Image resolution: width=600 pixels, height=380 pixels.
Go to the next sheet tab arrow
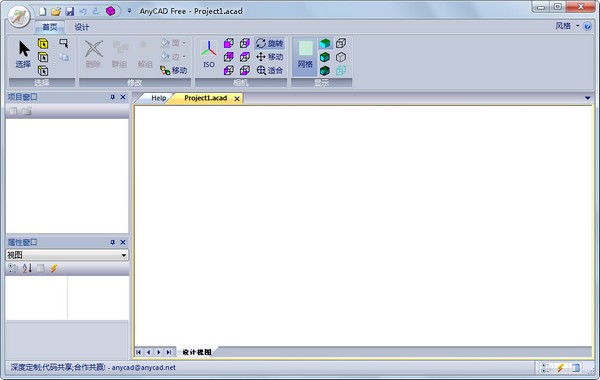pos(158,352)
